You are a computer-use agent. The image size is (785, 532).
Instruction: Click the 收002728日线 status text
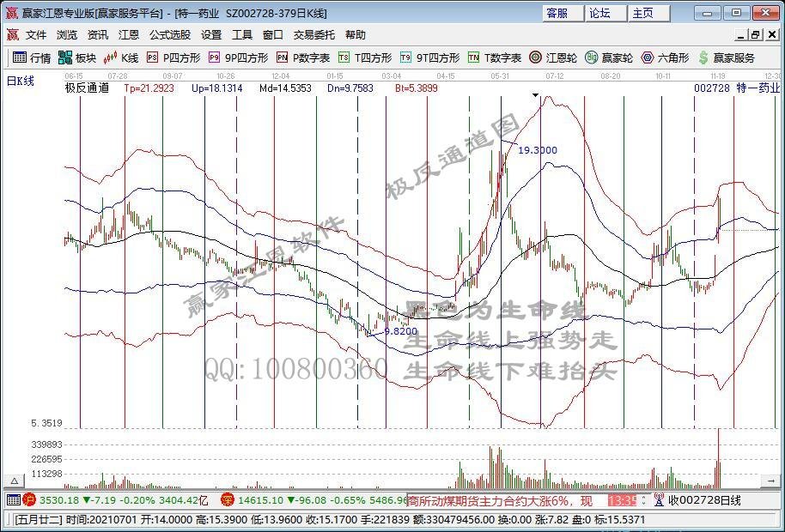(x=704, y=500)
